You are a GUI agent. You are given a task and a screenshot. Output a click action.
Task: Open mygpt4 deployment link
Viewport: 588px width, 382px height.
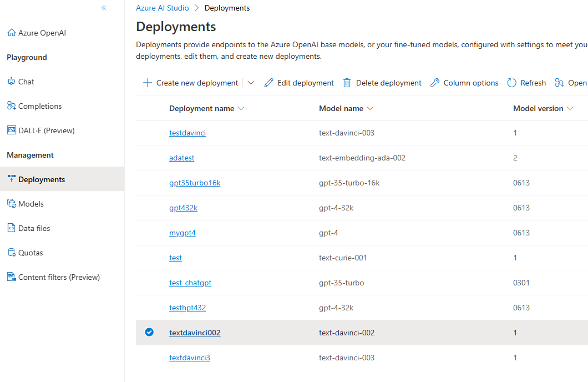click(x=183, y=233)
